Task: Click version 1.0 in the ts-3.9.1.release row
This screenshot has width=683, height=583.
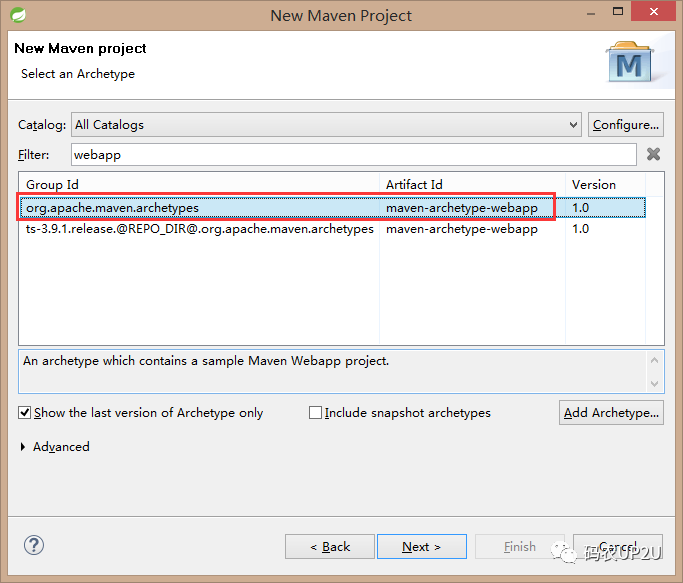Action: click(581, 229)
